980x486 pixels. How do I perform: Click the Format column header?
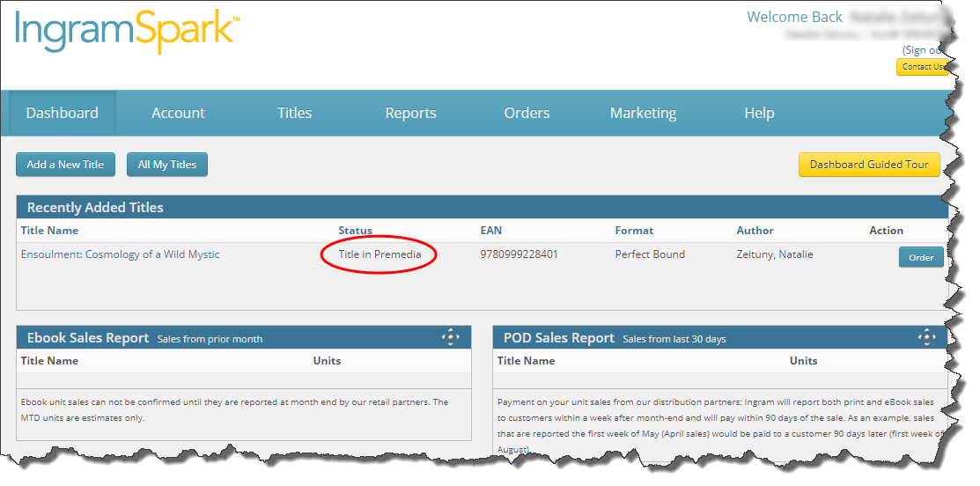(x=634, y=231)
